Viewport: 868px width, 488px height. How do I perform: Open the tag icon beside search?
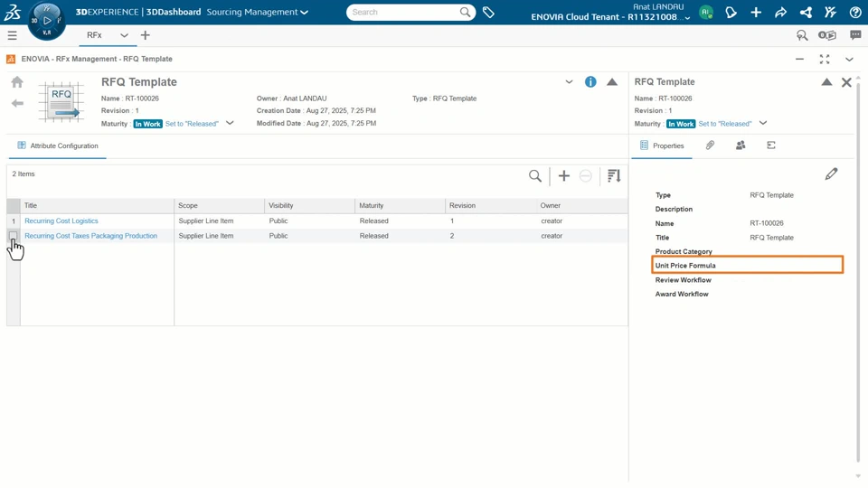[x=488, y=12]
